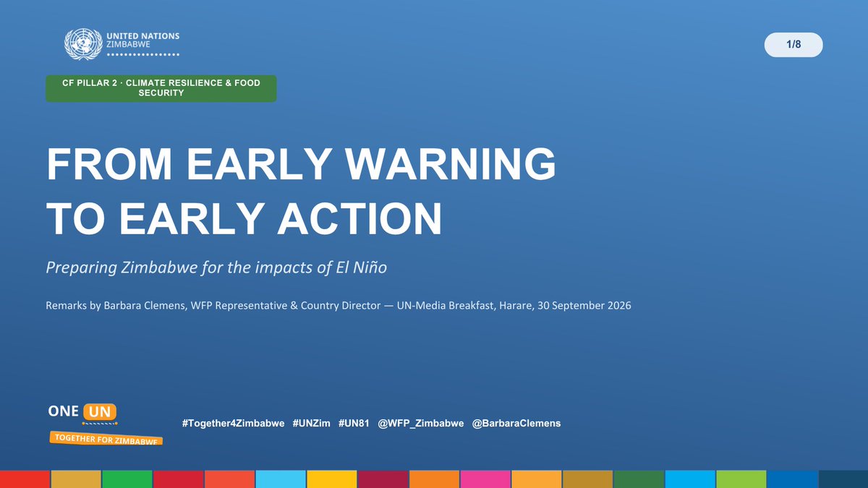Open the @WFP_Zimbabwe handle
Image resolution: width=868 pixels, height=488 pixels.
click(421, 423)
